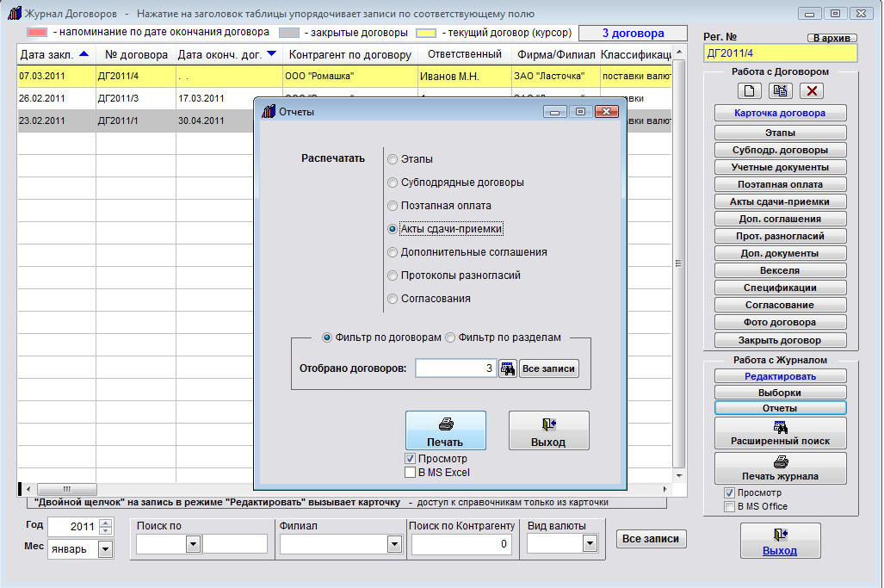Select Дополнительные соглашения radio option
The image size is (884, 588).
(x=393, y=252)
